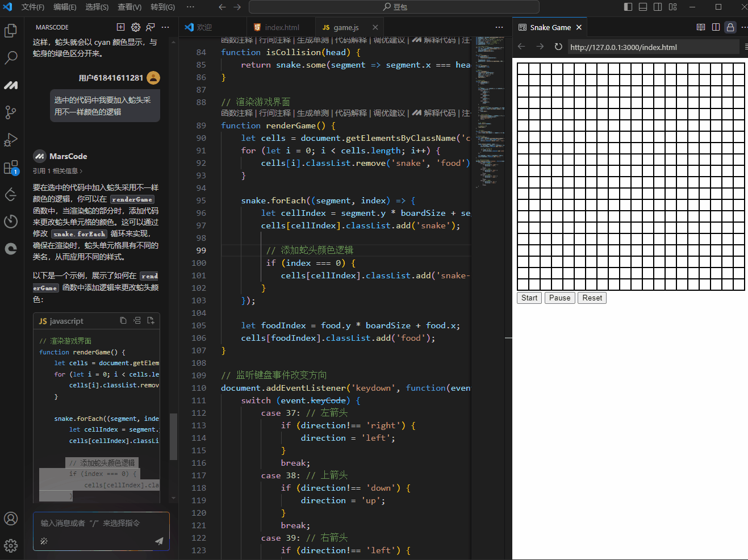Toggle the bottom panel layout button

pos(643,7)
